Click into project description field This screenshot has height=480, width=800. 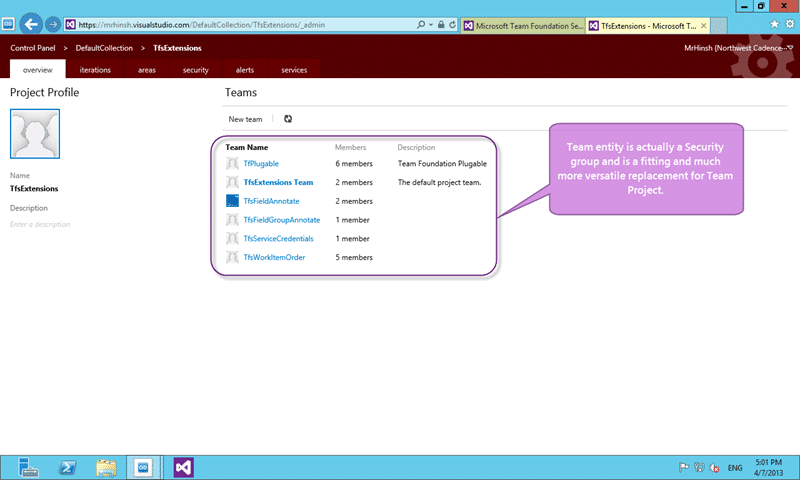pos(40,224)
